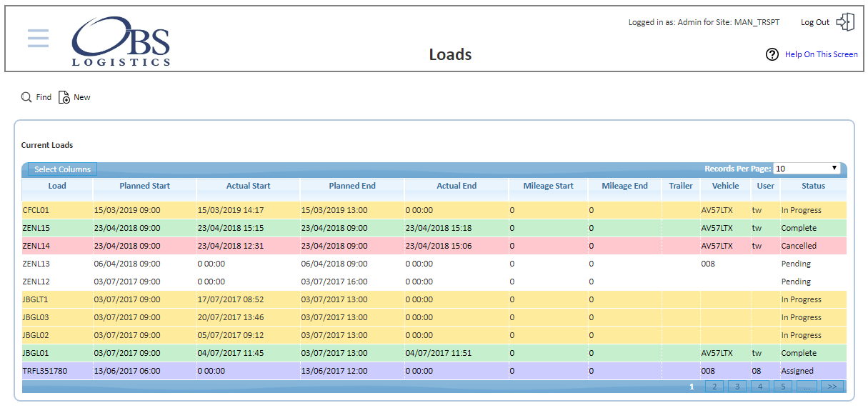Sort by Actual Start column header
Image resolution: width=868 pixels, height=413 pixels.
[249, 186]
